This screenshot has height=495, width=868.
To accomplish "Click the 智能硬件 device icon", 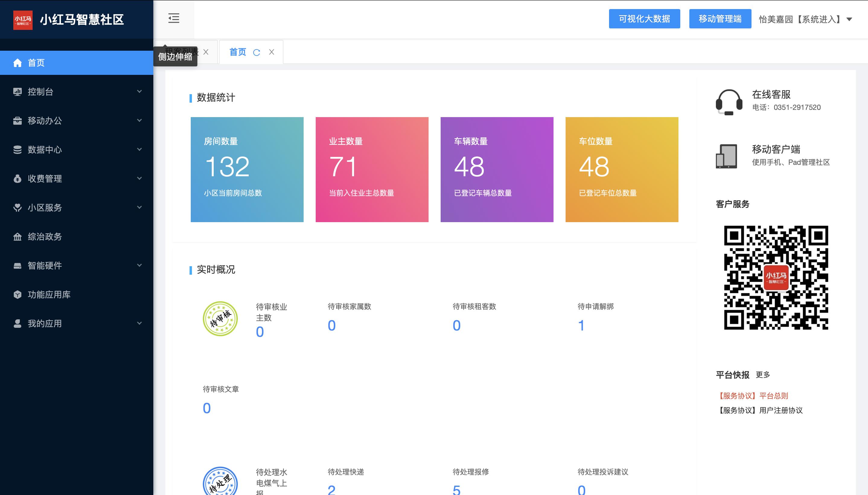I will pos(17,266).
